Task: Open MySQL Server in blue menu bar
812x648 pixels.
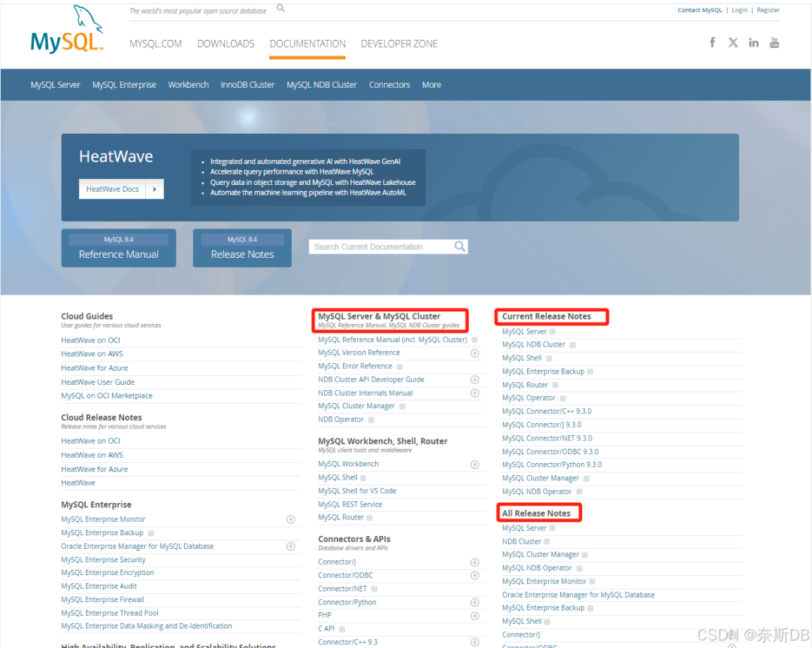Action: [x=56, y=85]
